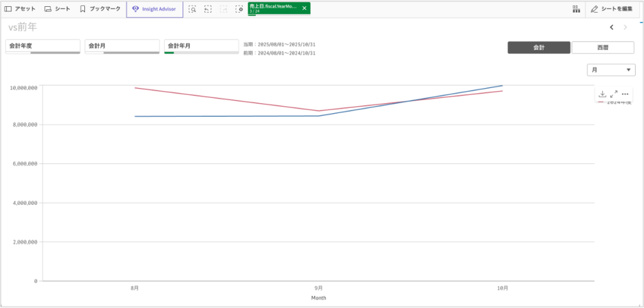Open the selections tool grid icon
The height and width of the screenshot is (308, 644).
pos(576,9)
